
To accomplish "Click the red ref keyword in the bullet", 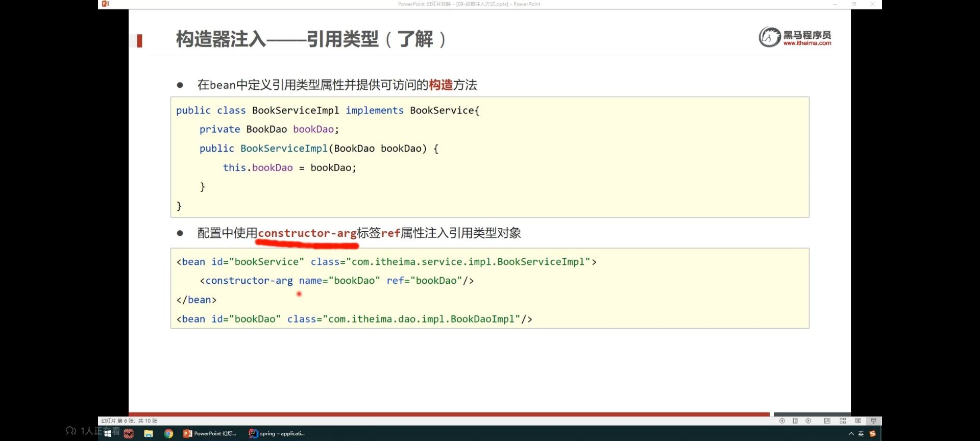I will click(390, 233).
